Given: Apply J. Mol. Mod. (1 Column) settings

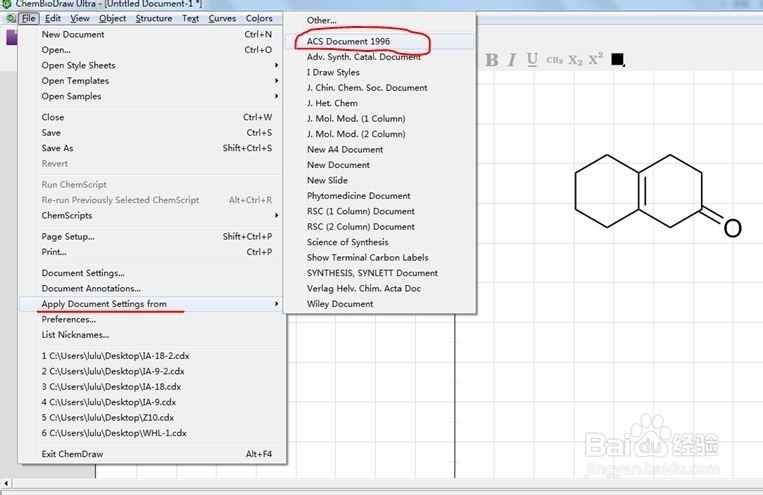Looking at the screenshot, I should 380,119.
